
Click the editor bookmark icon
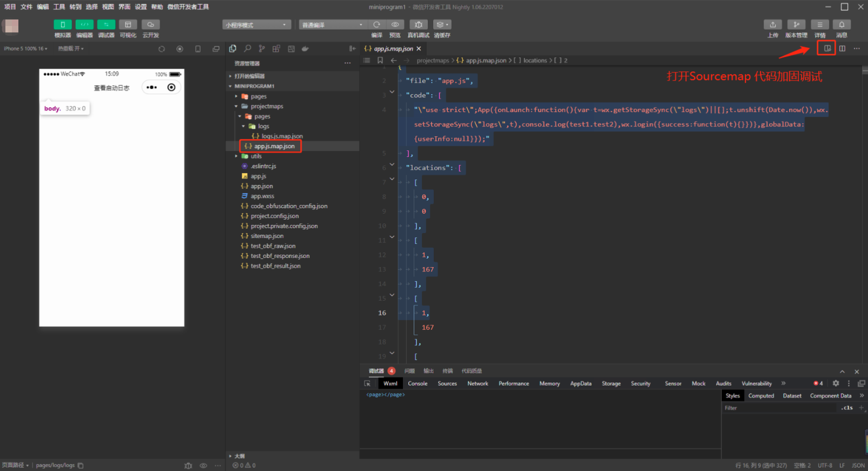[380, 61]
